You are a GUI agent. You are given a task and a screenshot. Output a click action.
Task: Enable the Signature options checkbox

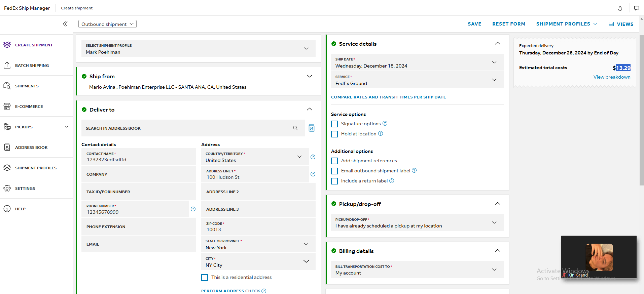(x=334, y=124)
